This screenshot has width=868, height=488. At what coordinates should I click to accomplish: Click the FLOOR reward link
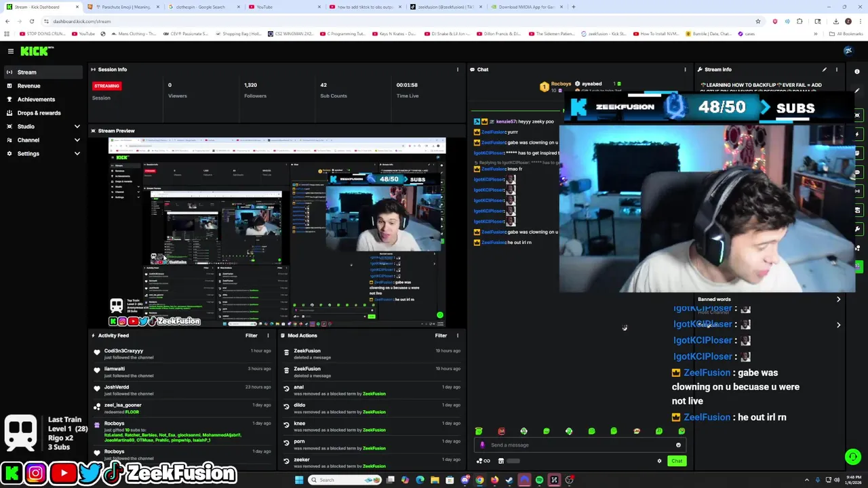coord(132,412)
